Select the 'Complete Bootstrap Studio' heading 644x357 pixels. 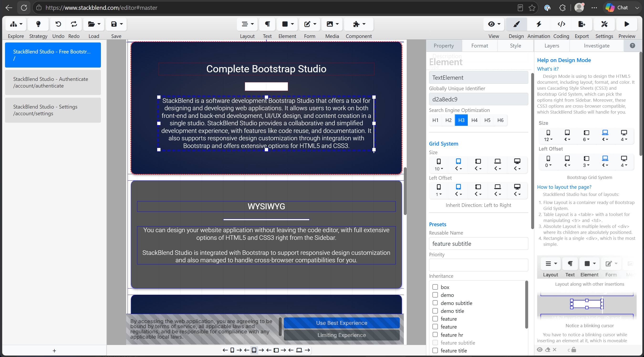tap(266, 69)
